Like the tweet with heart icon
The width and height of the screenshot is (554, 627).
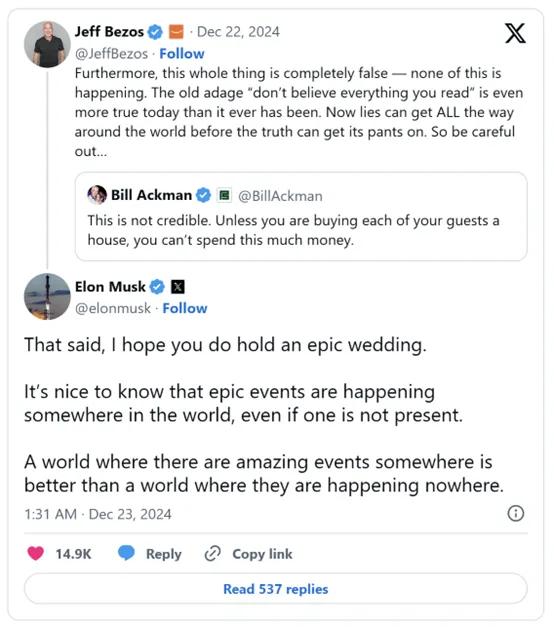[x=36, y=554]
